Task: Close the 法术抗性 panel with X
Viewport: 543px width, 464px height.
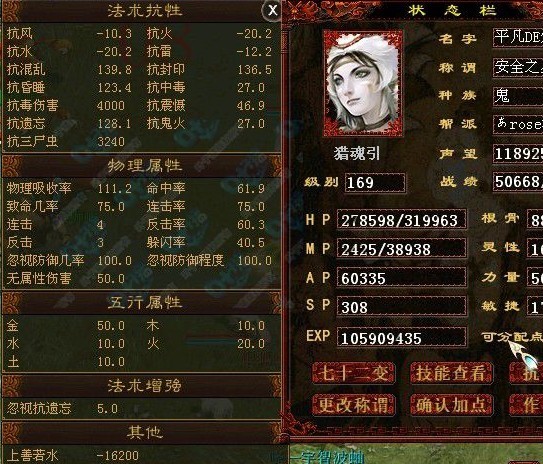Action: pyautogui.click(x=272, y=11)
